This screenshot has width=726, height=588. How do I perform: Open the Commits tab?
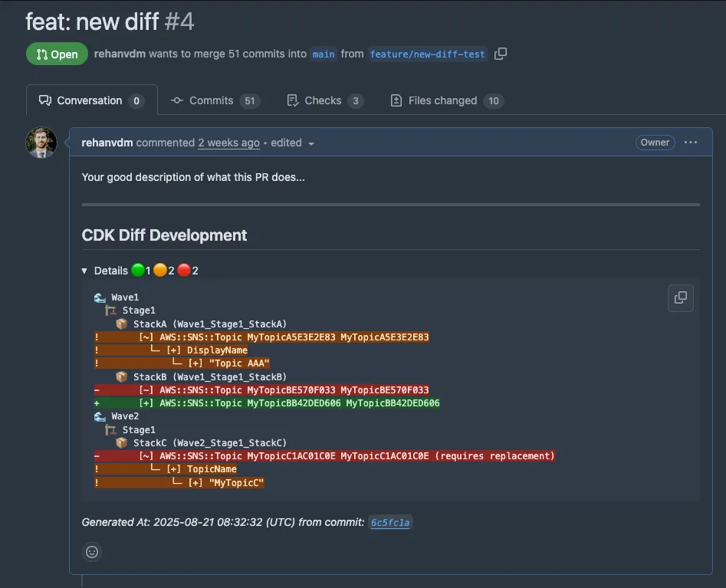(215, 100)
